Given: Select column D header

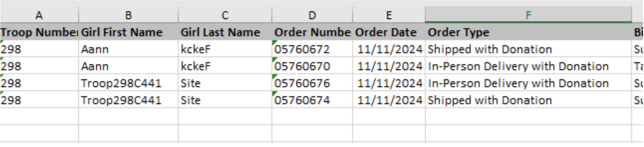Looking at the screenshot, I should click(312, 15).
